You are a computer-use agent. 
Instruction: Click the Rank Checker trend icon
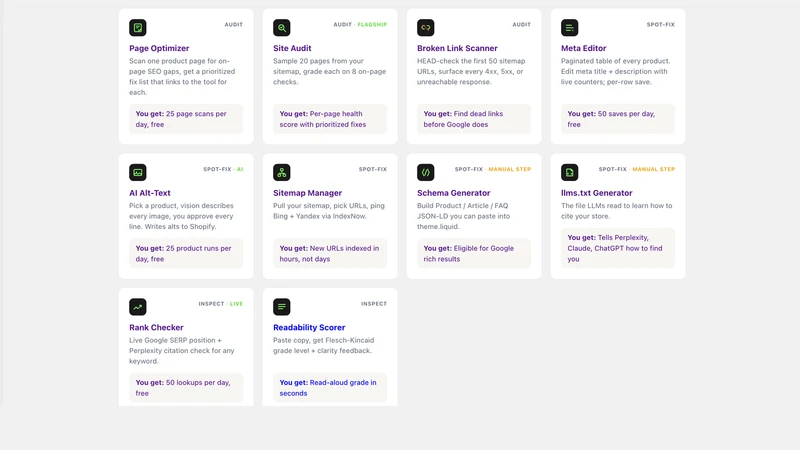[x=138, y=307]
